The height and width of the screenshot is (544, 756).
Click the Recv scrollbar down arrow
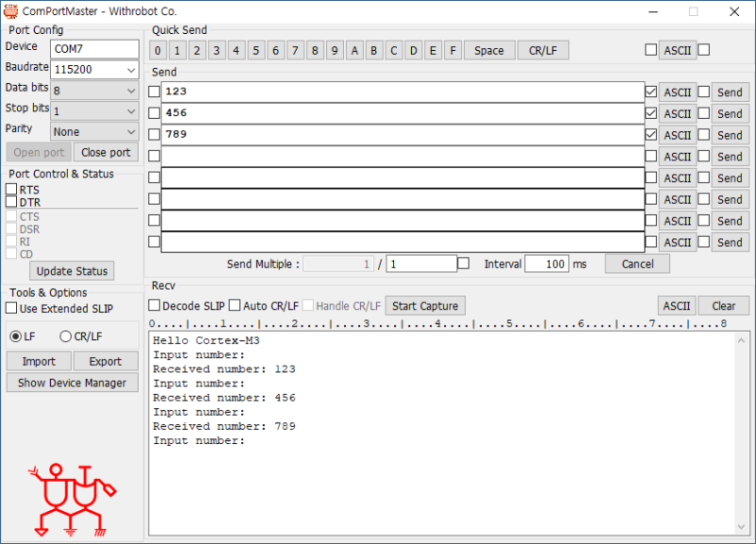pyautogui.click(x=742, y=527)
